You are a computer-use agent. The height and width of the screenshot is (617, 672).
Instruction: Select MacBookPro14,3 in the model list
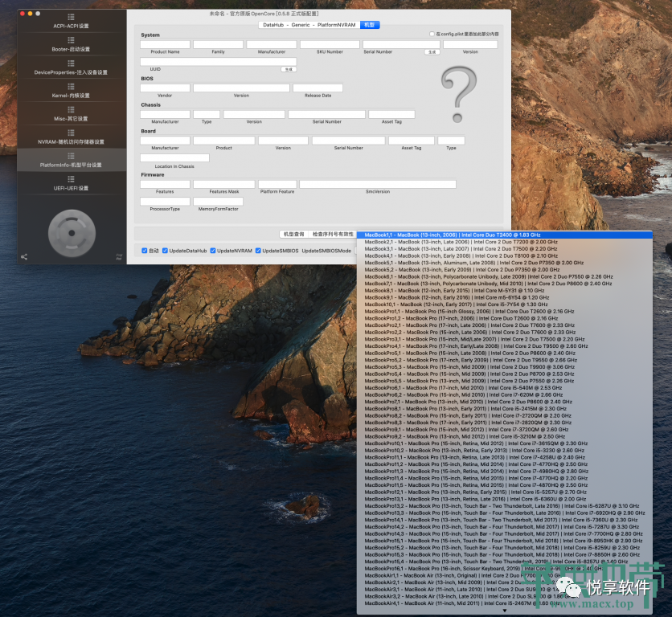pyautogui.click(x=505, y=533)
